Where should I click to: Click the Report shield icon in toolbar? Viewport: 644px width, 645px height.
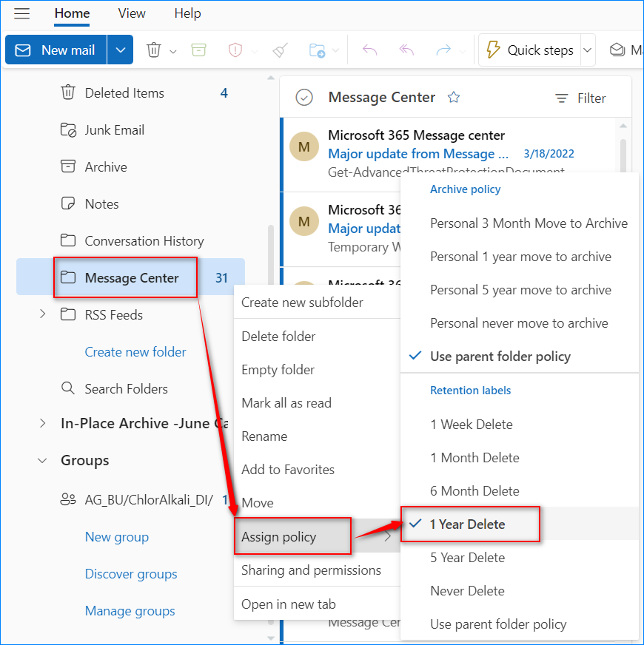(235, 50)
